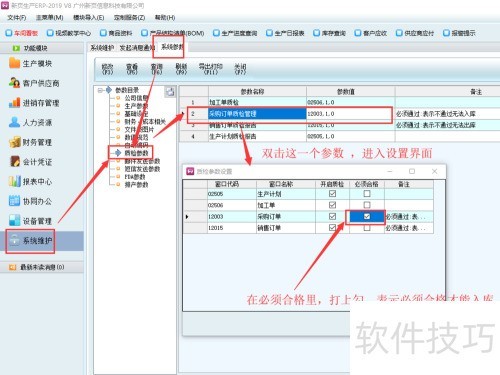The height and width of the screenshot is (375, 500).
Task: Open 客户供应商 module icon
Action: pyautogui.click(x=15, y=83)
